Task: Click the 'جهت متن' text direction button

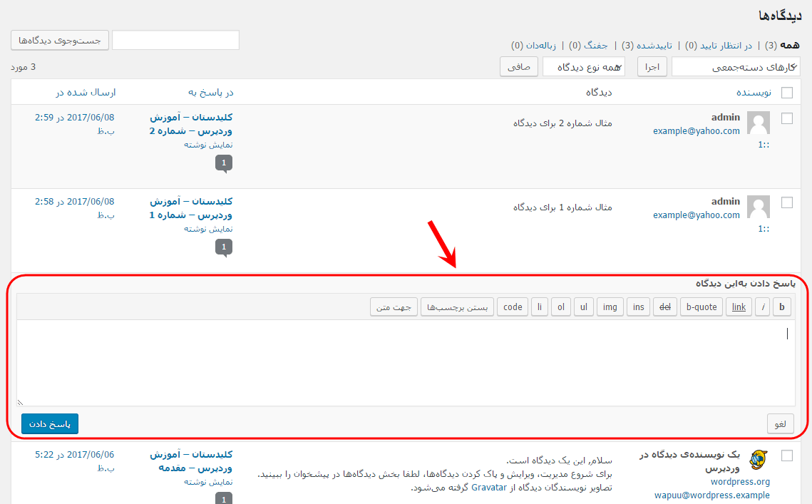Action: pos(394,307)
